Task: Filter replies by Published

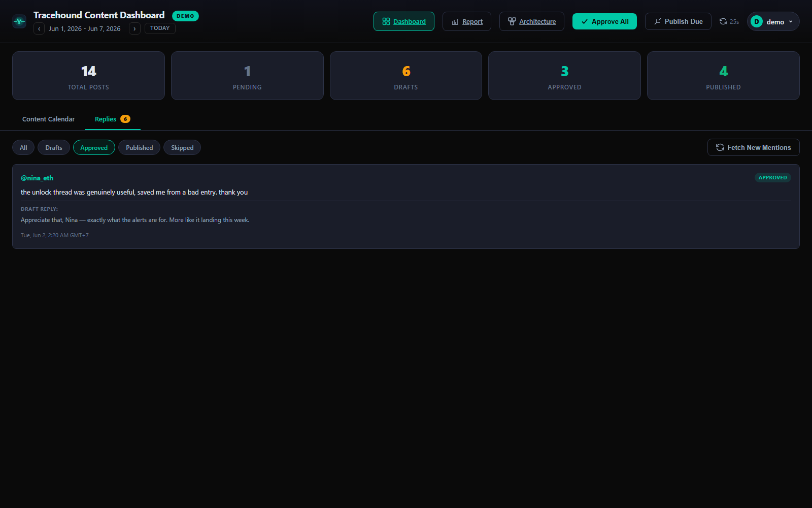Action: (139, 147)
